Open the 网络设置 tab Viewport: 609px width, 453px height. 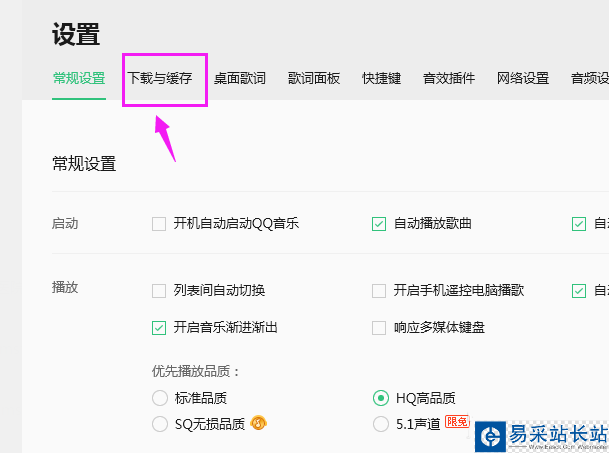tap(523, 78)
